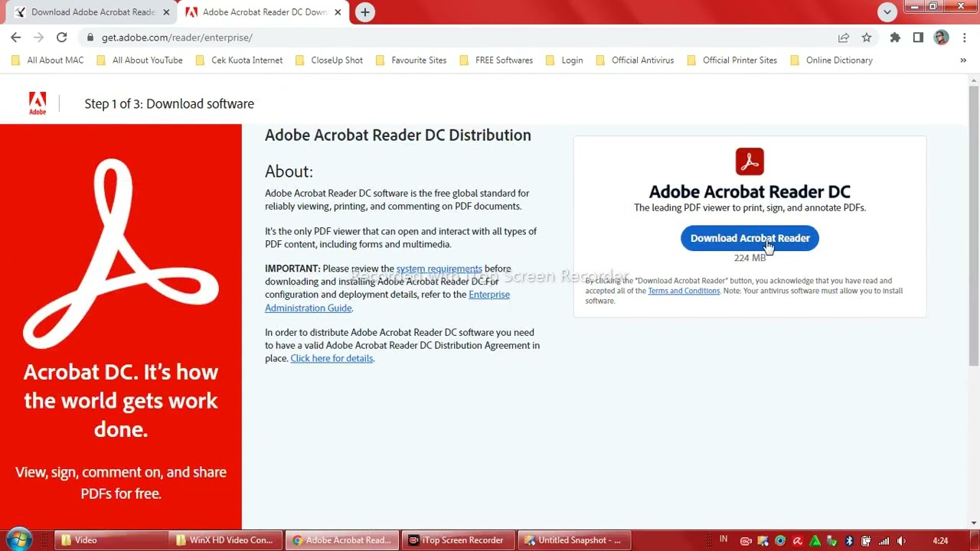The height and width of the screenshot is (551, 980).
Task: Open the Online Dictionary bookmark folder
Action: point(831,60)
